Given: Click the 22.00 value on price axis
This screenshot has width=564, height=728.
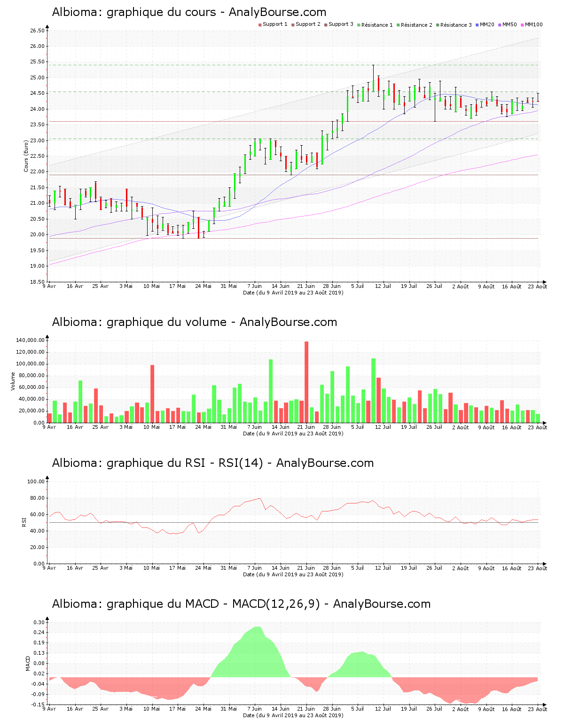Looking at the screenshot, I should click(37, 172).
